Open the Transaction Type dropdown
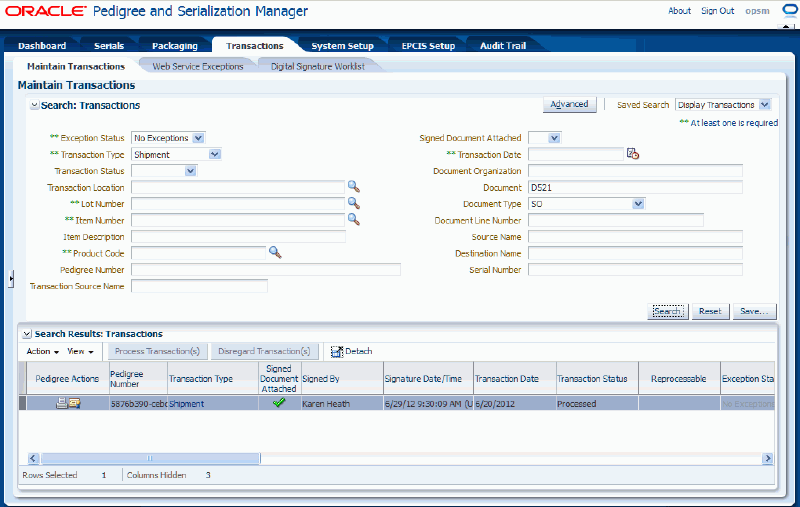The image size is (800, 507). pyautogui.click(x=215, y=154)
